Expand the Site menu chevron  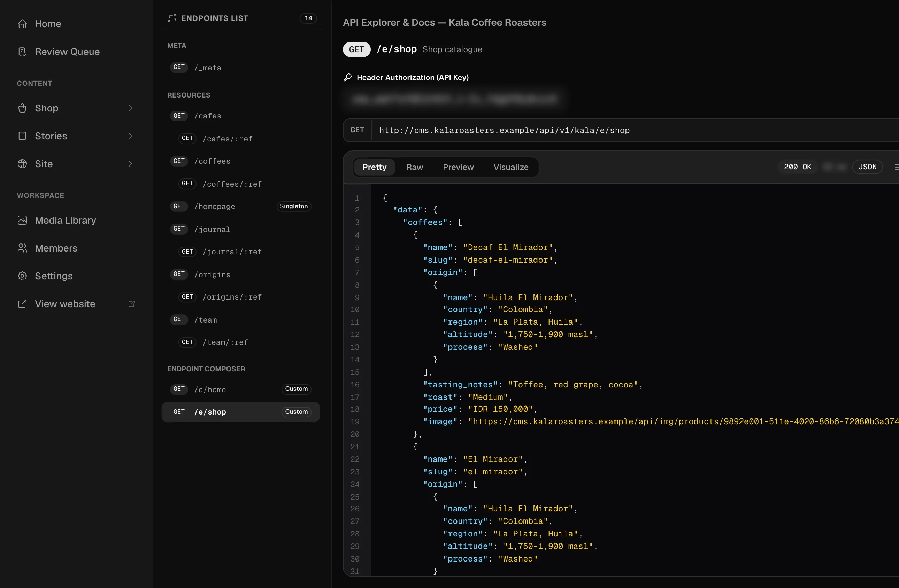pos(130,164)
